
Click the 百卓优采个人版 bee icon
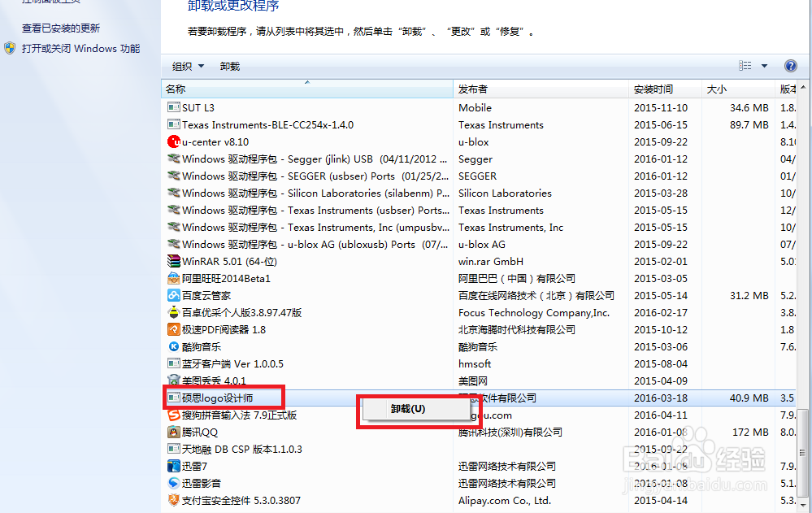[x=173, y=312]
